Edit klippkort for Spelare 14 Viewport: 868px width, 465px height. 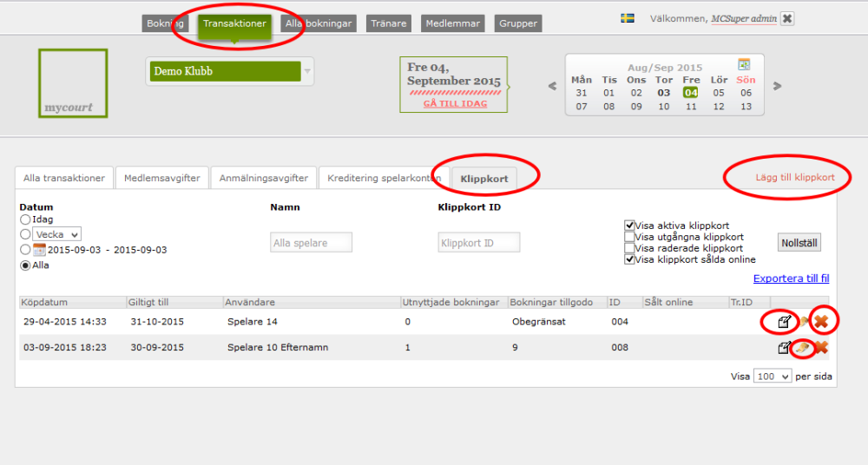783,322
